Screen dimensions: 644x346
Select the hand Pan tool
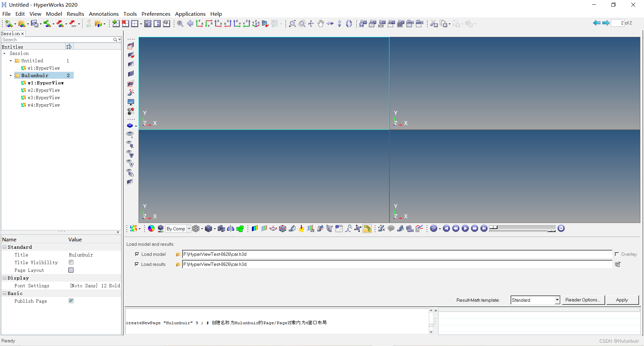(x=321, y=23)
